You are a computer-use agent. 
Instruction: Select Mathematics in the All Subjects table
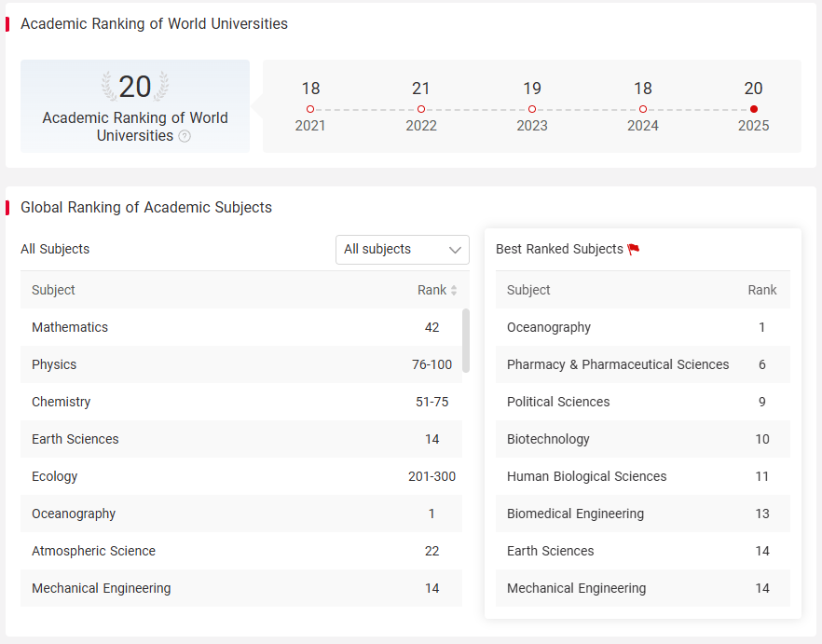pyautogui.click(x=241, y=327)
